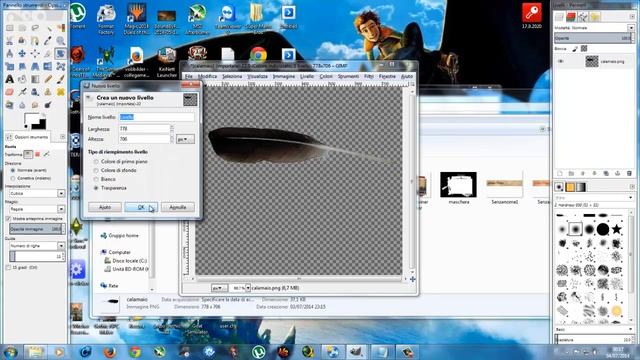Screen dimensions: 640x360
Task: Click the layer Opacità slider
Action: click(594, 38)
